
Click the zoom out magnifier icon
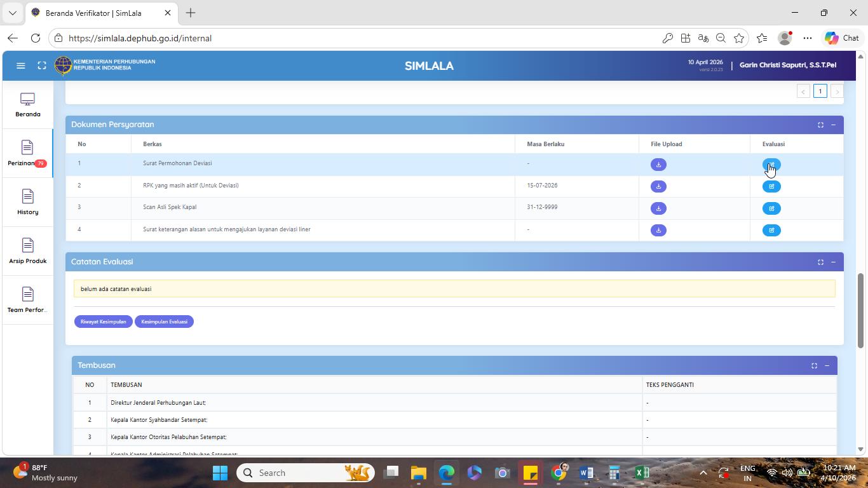click(x=721, y=38)
